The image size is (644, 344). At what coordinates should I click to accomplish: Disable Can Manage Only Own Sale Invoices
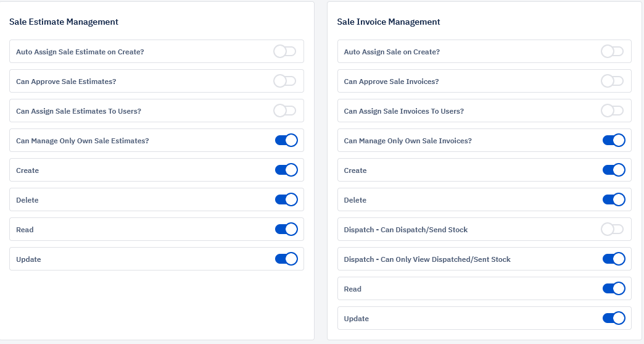click(614, 140)
